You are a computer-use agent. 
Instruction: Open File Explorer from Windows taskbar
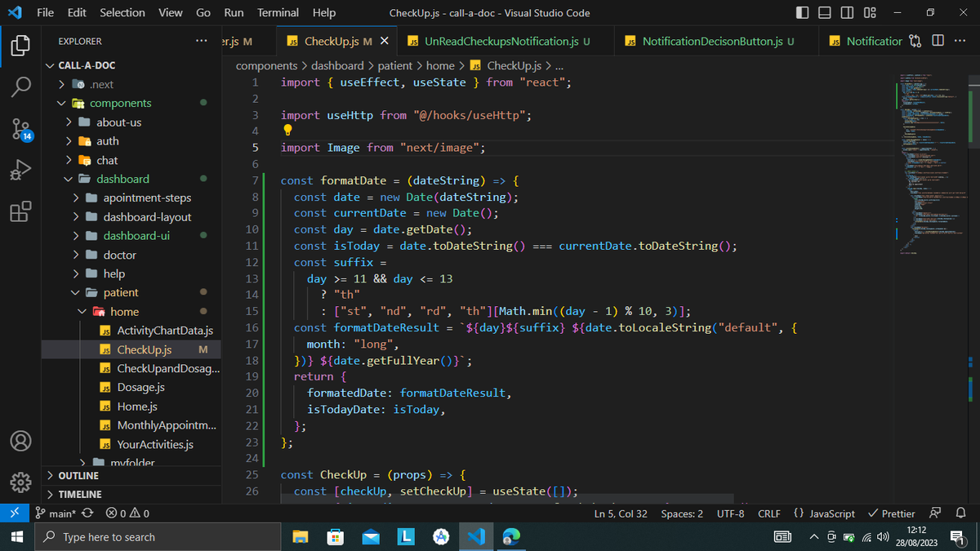click(301, 536)
